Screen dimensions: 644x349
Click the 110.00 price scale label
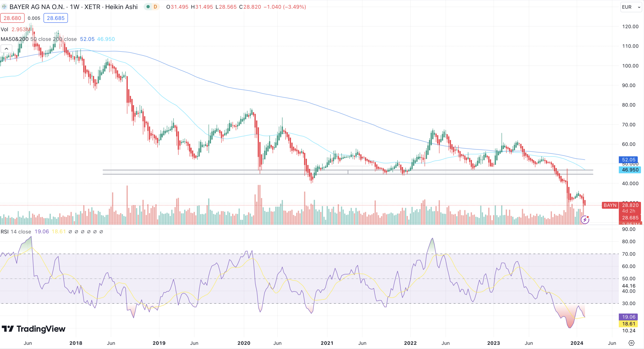tap(630, 46)
